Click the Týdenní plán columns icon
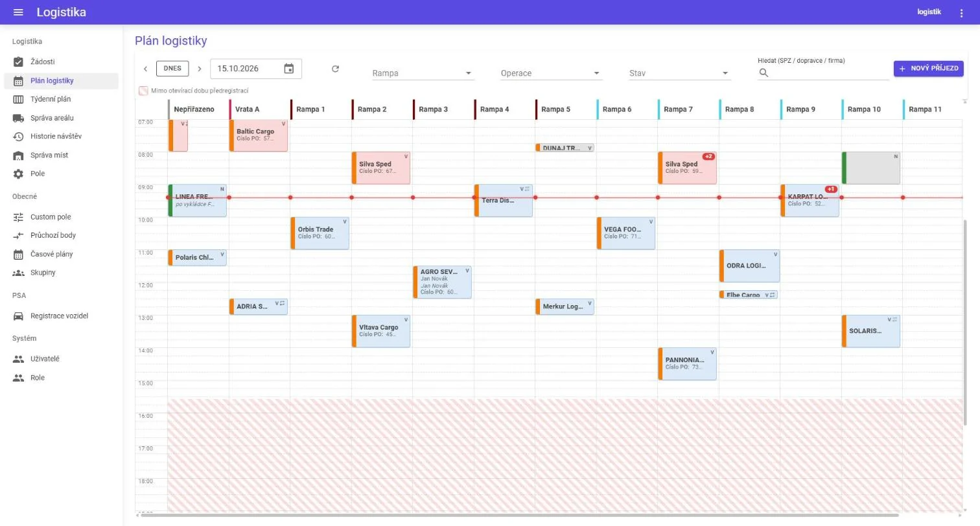Viewport: 980px width, 526px height. point(18,99)
